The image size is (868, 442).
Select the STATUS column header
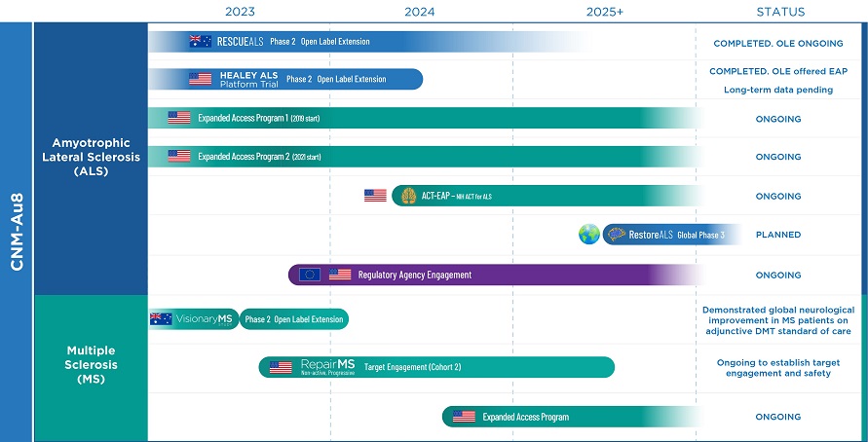781,12
